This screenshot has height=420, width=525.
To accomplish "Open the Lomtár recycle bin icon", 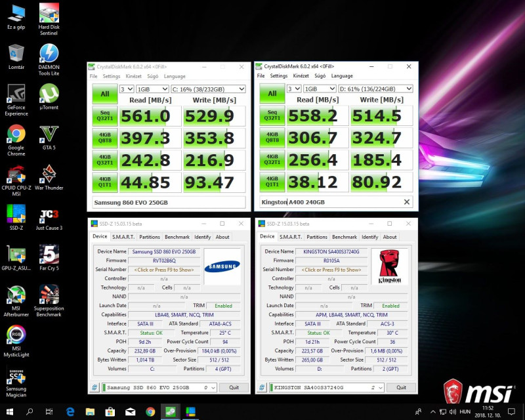I will click(x=16, y=57).
